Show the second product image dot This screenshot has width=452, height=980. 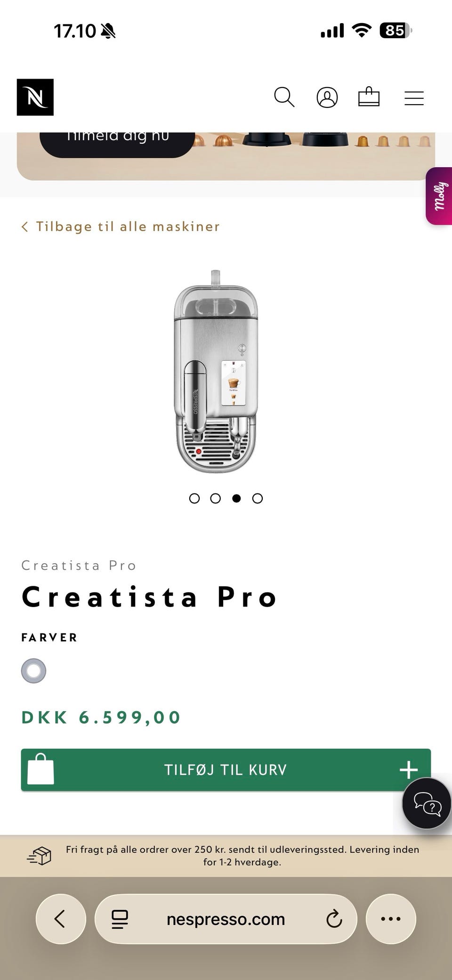point(215,498)
